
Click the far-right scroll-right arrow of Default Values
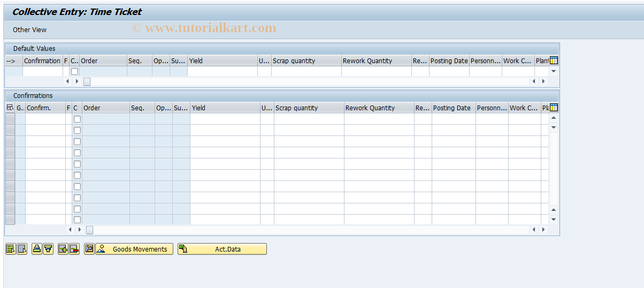(543, 81)
